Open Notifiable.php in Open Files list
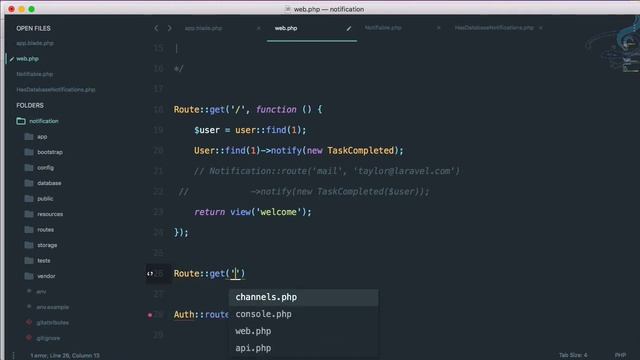Viewport: 640px width, 360px height. pyautogui.click(x=35, y=74)
